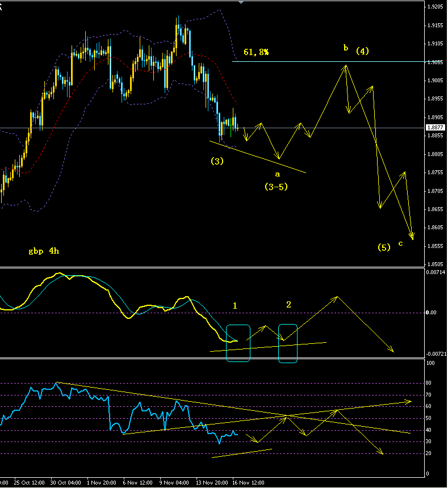The width and height of the screenshot is (448, 488).
Task: Select the 'gbp 4h' chart label
Action: point(44,251)
